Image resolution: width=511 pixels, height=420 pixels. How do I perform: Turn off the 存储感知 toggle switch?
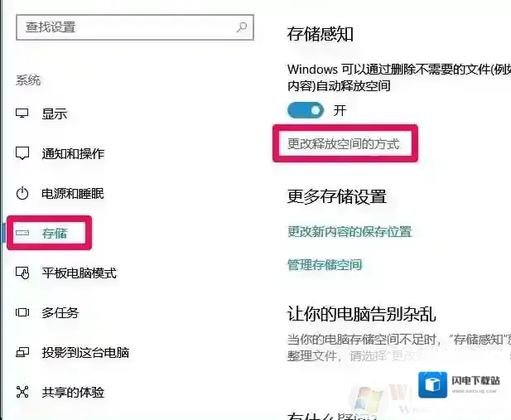pyautogui.click(x=306, y=110)
